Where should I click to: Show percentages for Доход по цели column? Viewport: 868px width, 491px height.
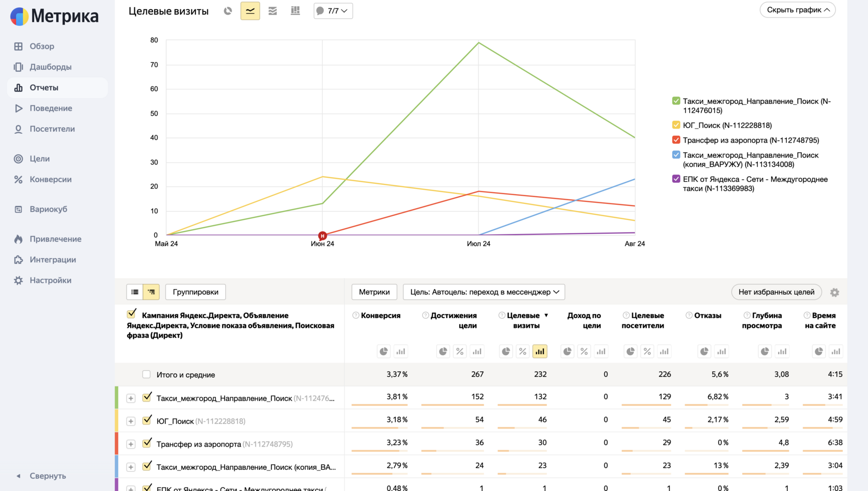(584, 352)
